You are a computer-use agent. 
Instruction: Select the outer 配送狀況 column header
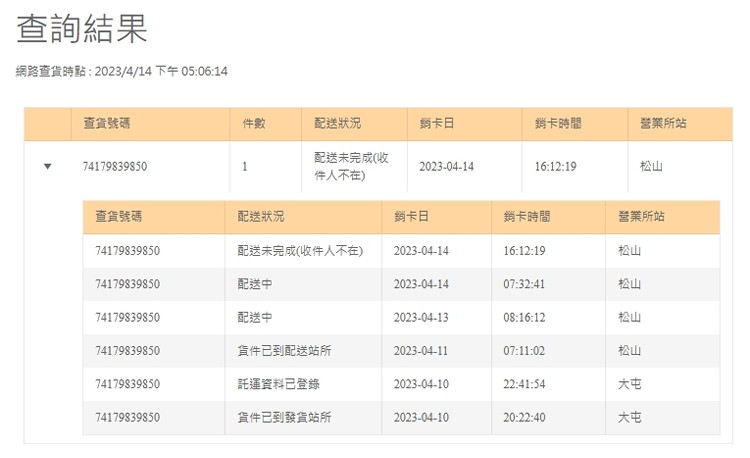click(338, 123)
